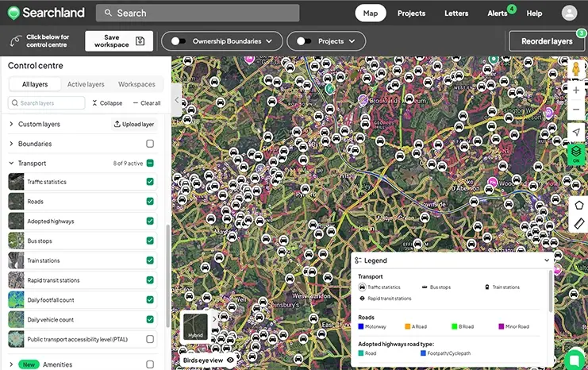This screenshot has width=588, height=370.
Task: Expand the basemap options arrow
Action: (x=214, y=319)
